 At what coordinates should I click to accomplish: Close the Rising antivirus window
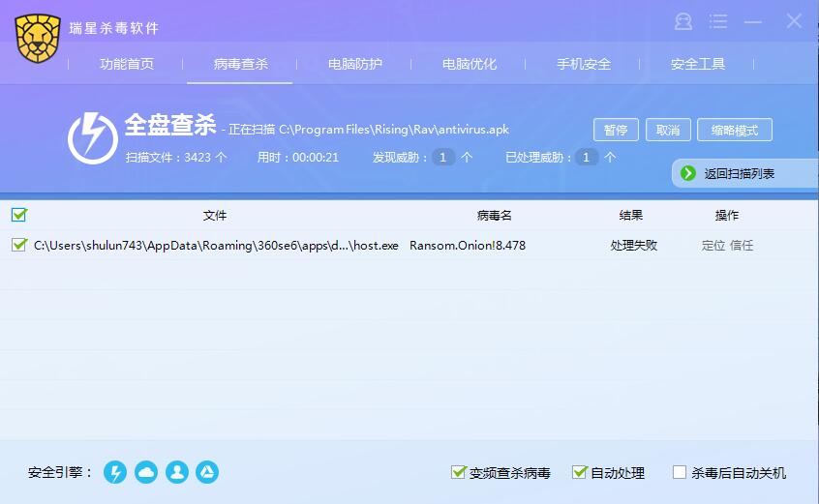point(794,21)
